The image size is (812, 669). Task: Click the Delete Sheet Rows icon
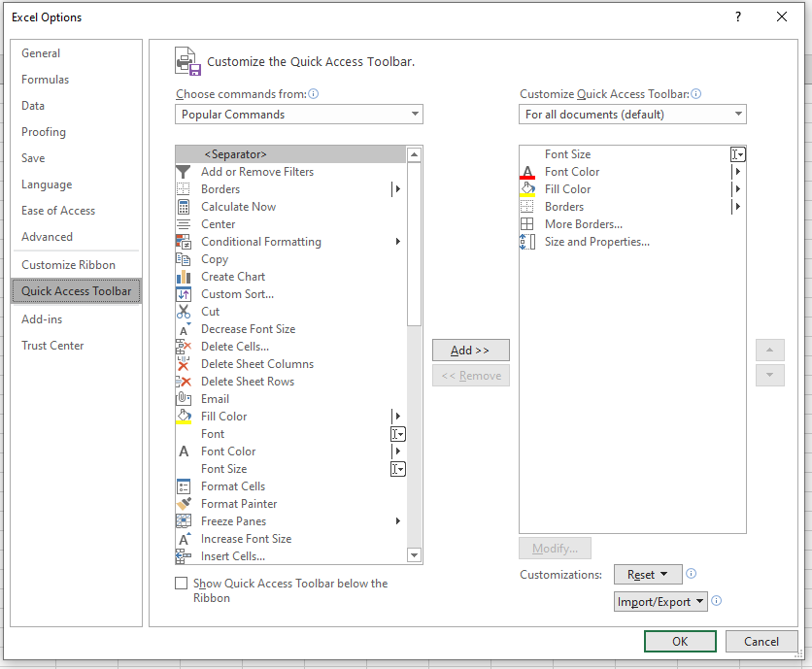click(x=184, y=382)
